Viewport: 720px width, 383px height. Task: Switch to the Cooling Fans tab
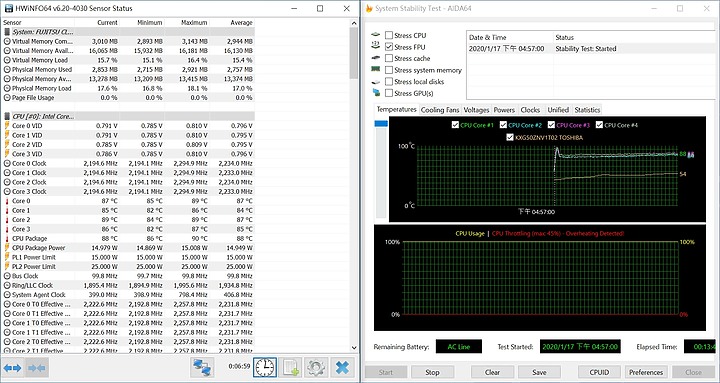pyautogui.click(x=439, y=110)
